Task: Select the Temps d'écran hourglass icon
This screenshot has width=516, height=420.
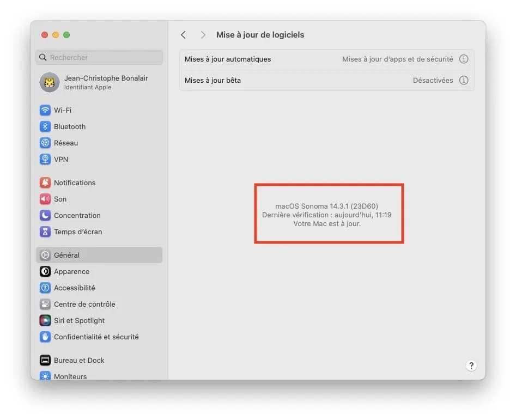Action: pos(45,232)
